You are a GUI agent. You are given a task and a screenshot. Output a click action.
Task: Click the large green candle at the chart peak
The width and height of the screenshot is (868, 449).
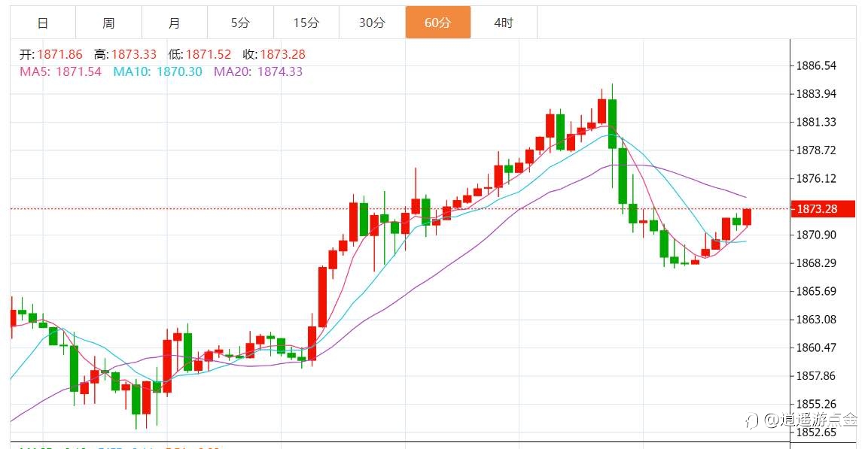point(612,124)
